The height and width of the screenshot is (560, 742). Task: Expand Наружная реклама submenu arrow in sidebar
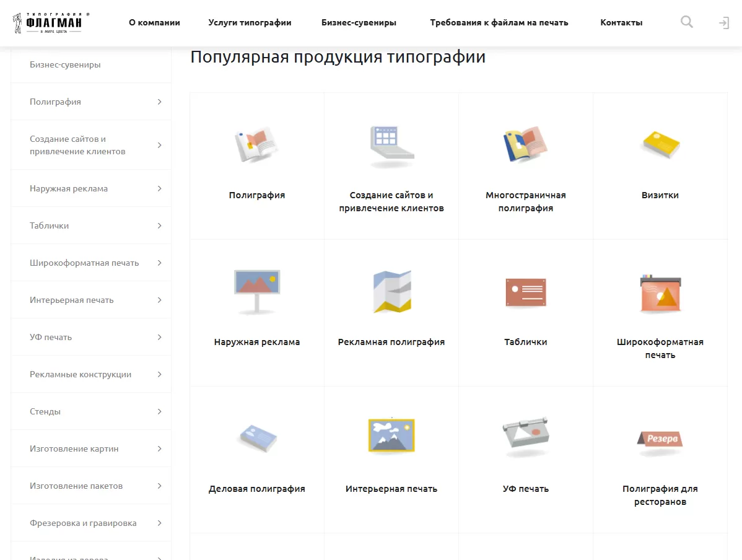pyautogui.click(x=159, y=188)
